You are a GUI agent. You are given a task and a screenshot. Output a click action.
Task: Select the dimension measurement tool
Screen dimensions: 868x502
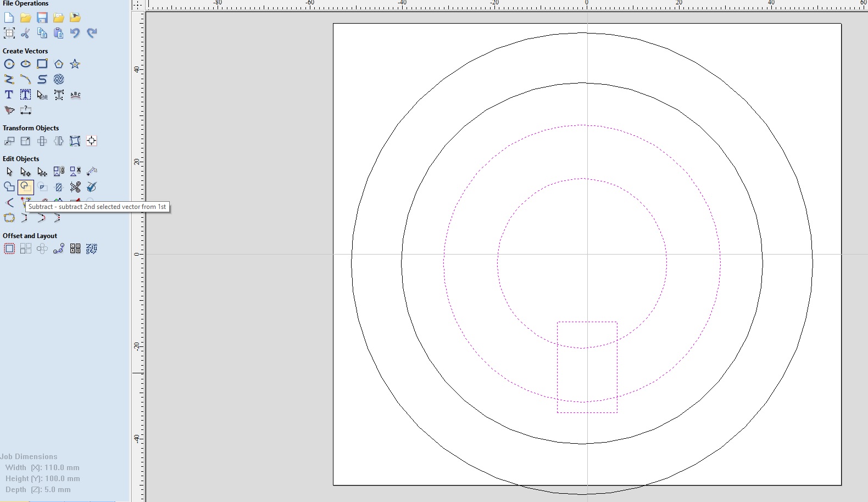25,110
